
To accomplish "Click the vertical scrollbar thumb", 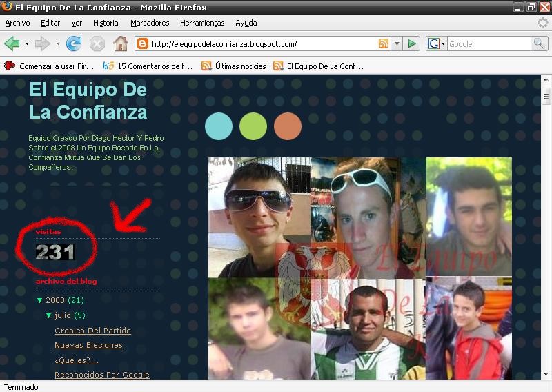I will (x=546, y=96).
